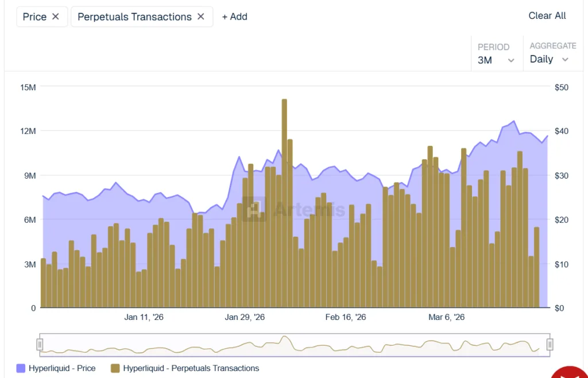Remove the Perpetuals Transactions chip

tap(200, 17)
